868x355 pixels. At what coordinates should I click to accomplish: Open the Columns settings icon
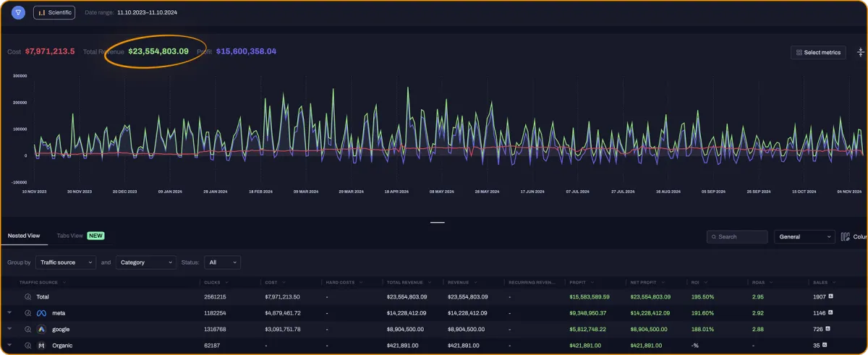point(846,236)
